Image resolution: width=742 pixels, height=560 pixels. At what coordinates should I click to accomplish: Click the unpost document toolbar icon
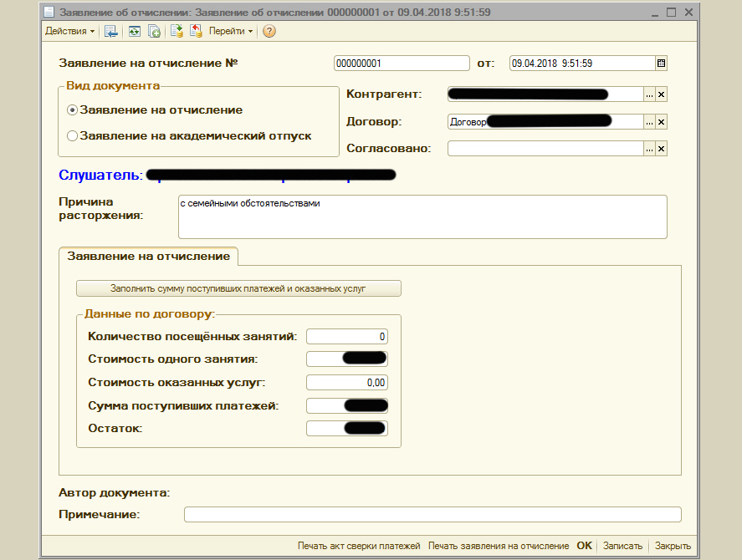pyautogui.click(x=196, y=31)
